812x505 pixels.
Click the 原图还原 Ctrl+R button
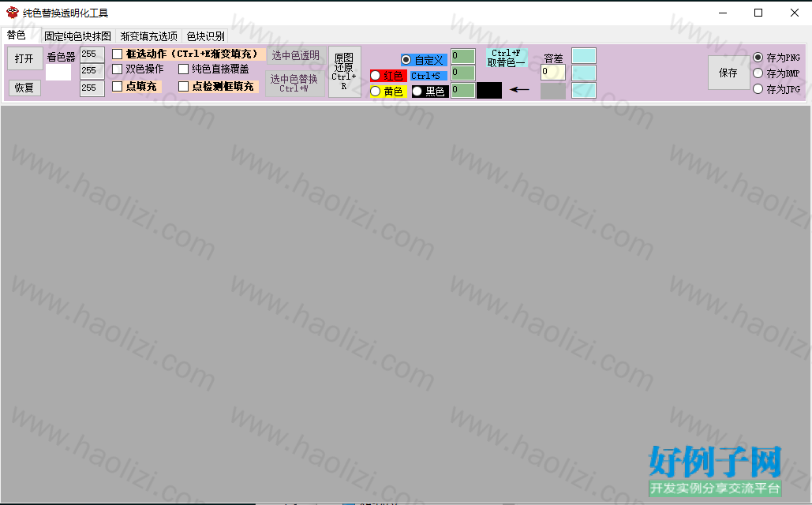pyautogui.click(x=344, y=72)
